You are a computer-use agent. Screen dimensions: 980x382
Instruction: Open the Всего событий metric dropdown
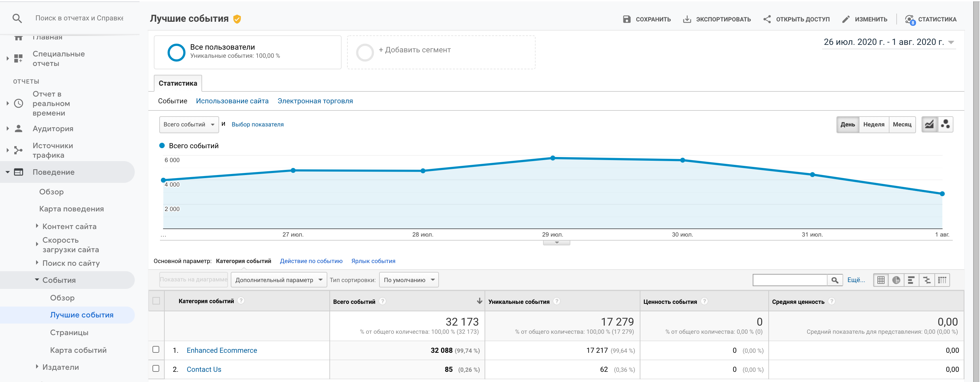[189, 125]
